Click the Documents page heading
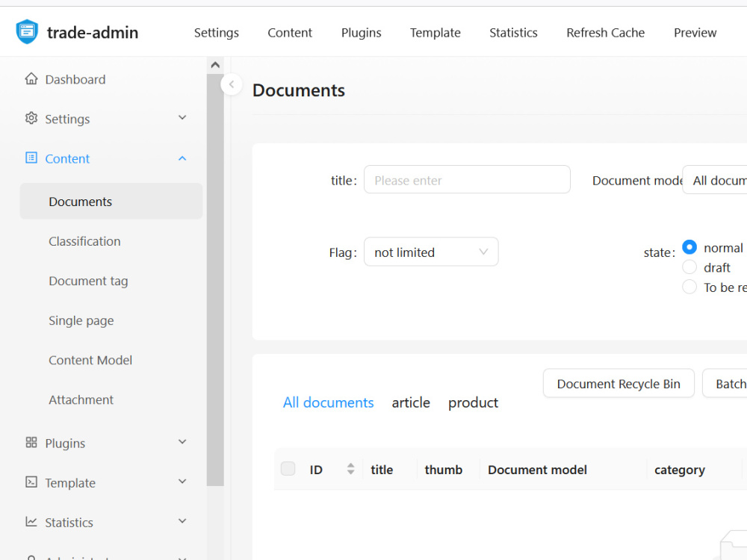The width and height of the screenshot is (747, 560). click(299, 90)
